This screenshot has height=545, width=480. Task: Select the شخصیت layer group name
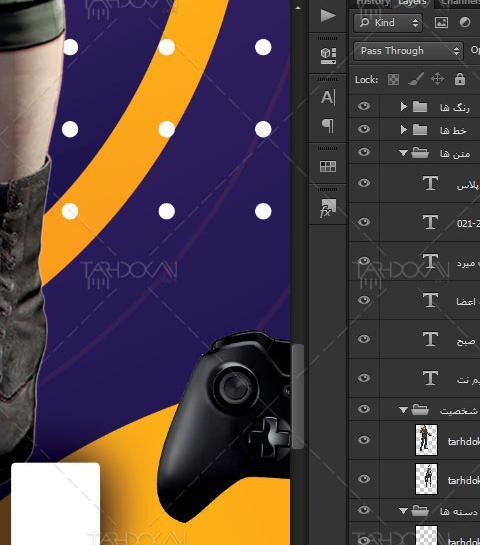click(x=458, y=410)
